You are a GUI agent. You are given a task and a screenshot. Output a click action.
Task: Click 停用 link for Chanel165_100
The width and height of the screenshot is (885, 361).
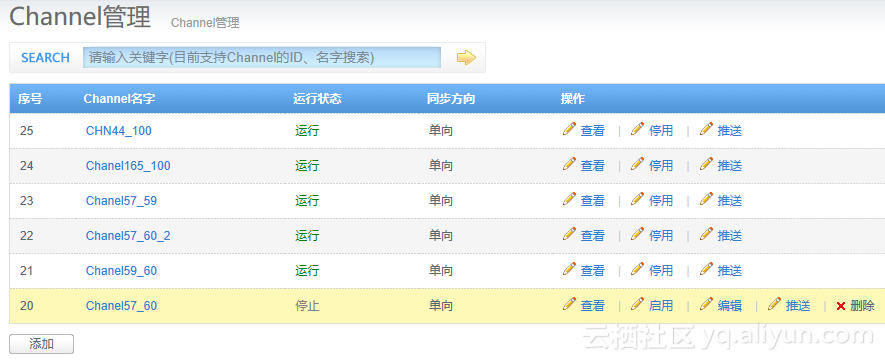(661, 166)
